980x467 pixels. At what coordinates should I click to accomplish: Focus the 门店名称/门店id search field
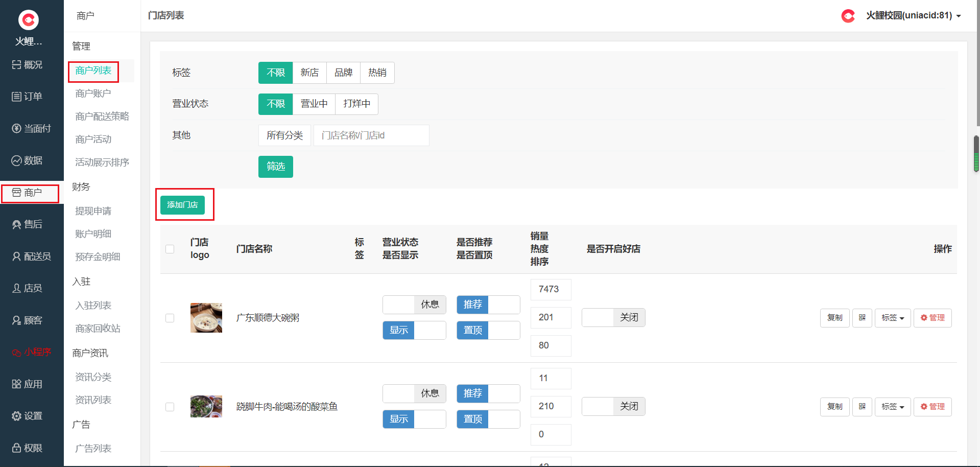(x=371, y=135)
